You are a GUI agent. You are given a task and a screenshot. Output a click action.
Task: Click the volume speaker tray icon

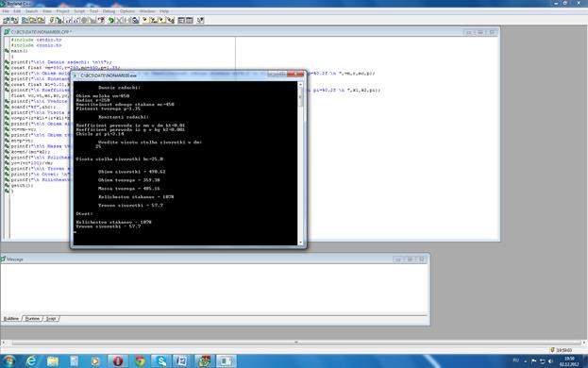(551, 361)
